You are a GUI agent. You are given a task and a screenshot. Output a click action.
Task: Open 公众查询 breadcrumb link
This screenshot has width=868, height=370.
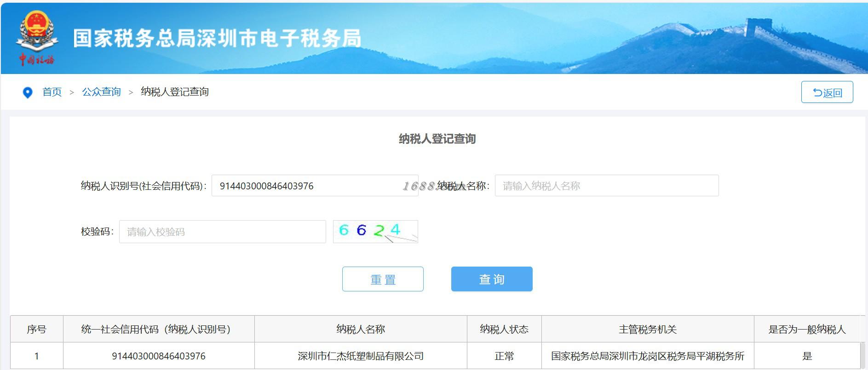click(x=101, y=92)
